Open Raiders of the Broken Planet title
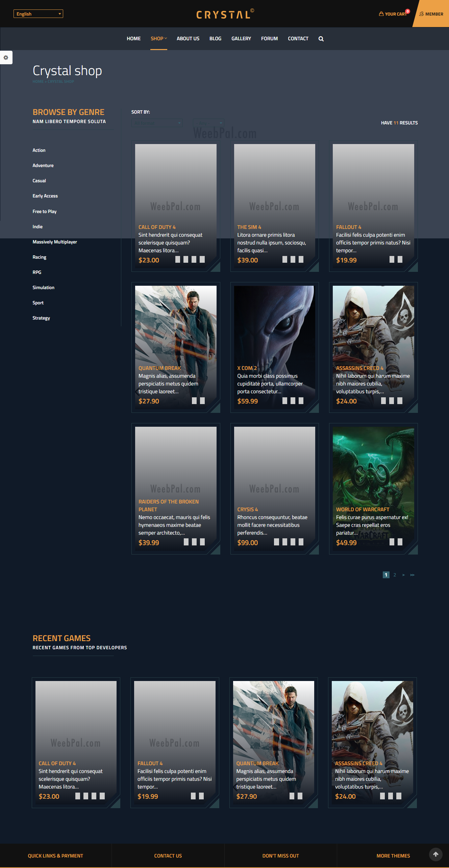Screen dimensions: 449x868 [x=169, y=506]
